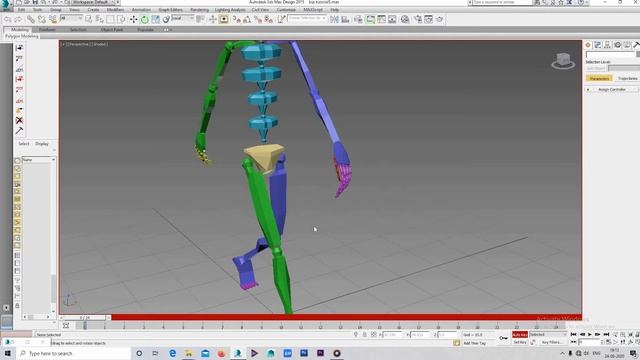Open the Reference Coordinate System dropdown
Screen dimensions: 640x360
pos(183,18)
